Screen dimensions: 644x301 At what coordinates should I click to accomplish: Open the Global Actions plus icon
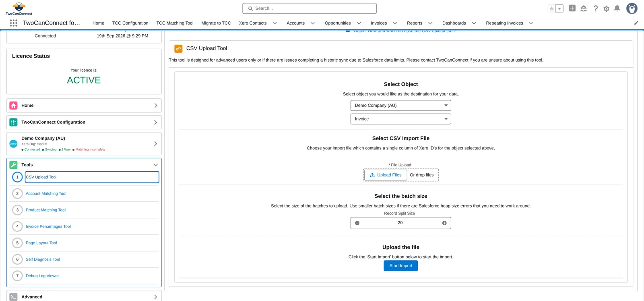tap(572, 8)
